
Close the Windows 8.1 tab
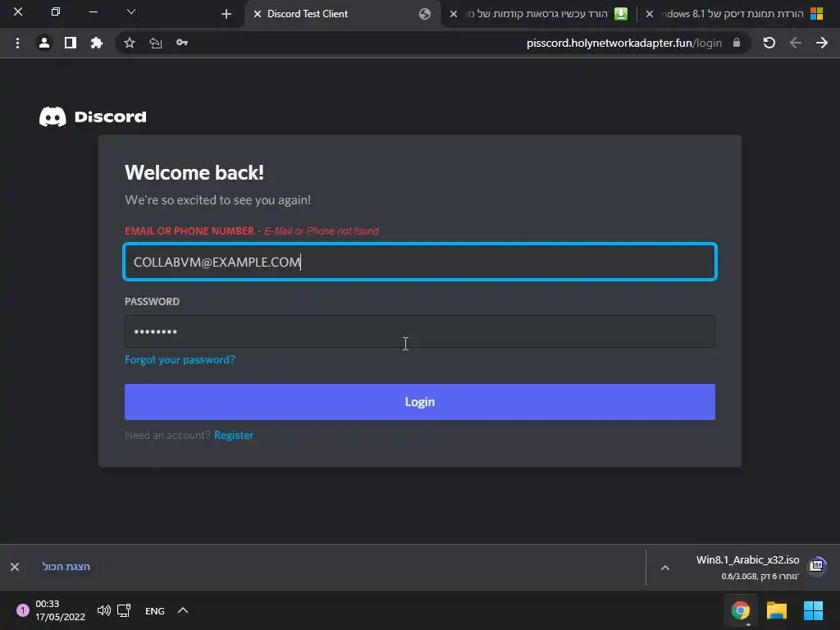point(650,14)
